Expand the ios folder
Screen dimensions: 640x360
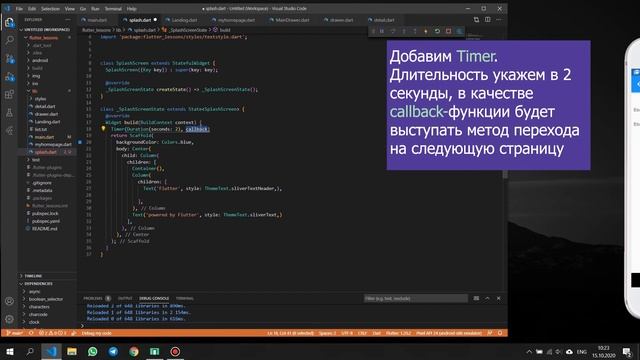pyautogui.click(x=35, y=83)
